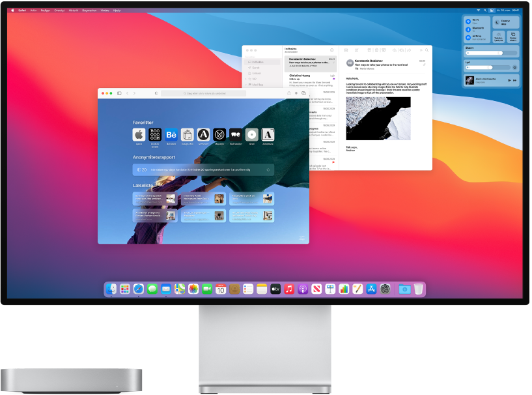Compose a new message in Mail
This screenshot has width=532, height=395.
tap(356, 50)
